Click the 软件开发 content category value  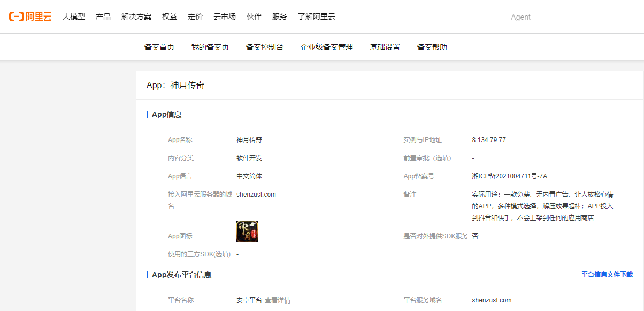tap(249, 158)
